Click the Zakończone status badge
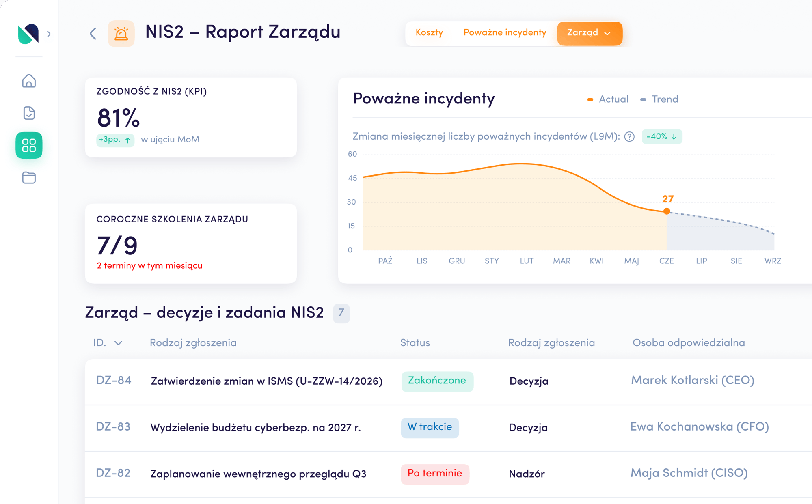Viewport: 812px width, 504px height. [x=437, y=381]
